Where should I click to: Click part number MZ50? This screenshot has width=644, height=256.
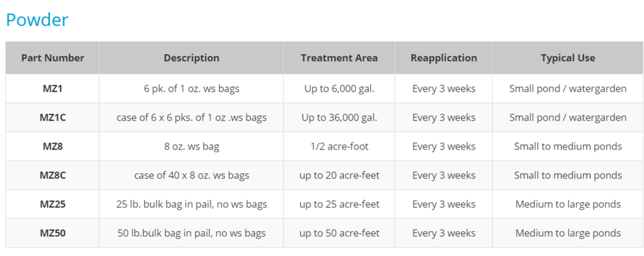53,233
